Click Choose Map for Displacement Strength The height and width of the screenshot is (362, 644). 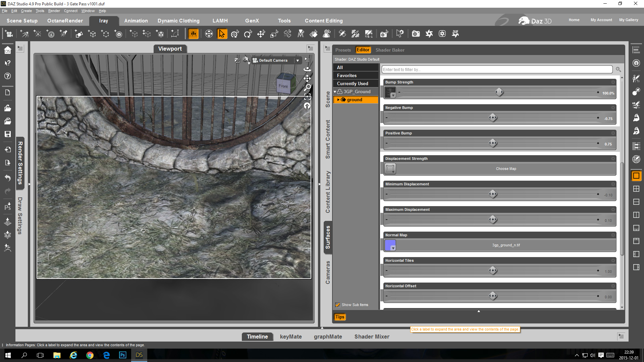click(506, 169)
